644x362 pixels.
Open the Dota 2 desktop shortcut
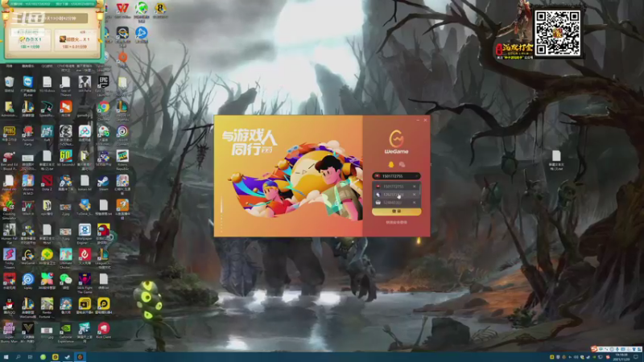pyautogui.click(x=47, y=183)
